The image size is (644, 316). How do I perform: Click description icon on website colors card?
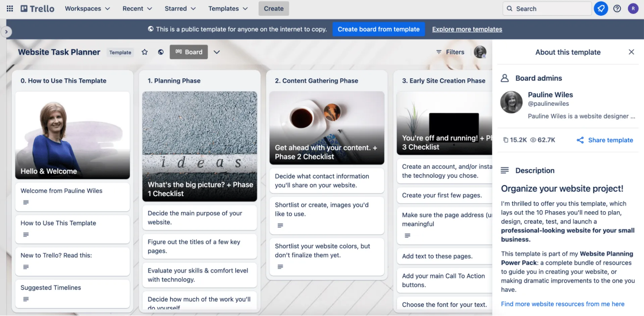[x=280, y=267]
